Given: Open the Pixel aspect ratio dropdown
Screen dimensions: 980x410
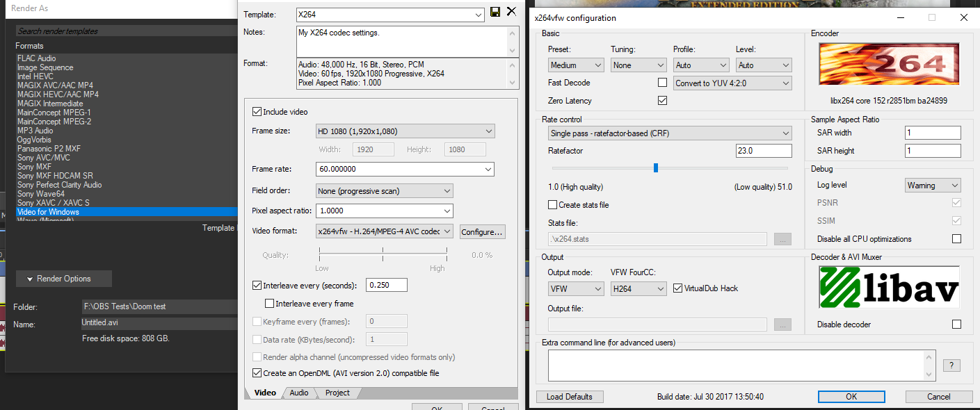Looking at the screenshot, I should click(384, 211).
